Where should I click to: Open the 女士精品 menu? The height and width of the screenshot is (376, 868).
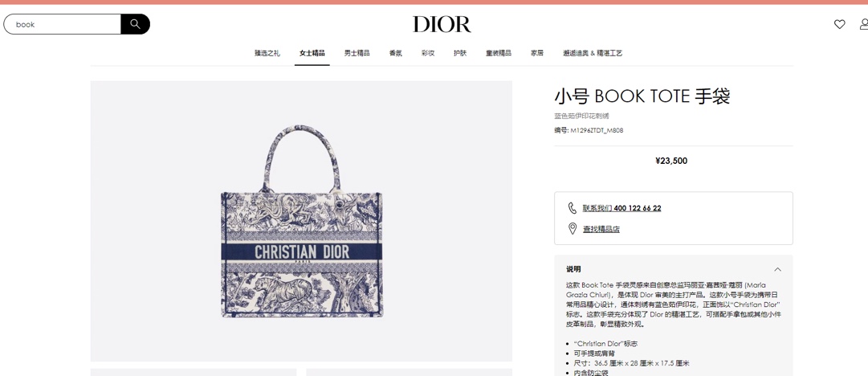click(312, 53)
